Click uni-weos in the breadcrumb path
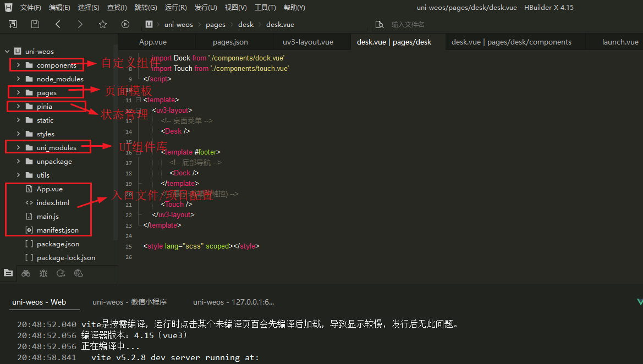The width and height of the screenshot is (643, 364). pos(178,25)
